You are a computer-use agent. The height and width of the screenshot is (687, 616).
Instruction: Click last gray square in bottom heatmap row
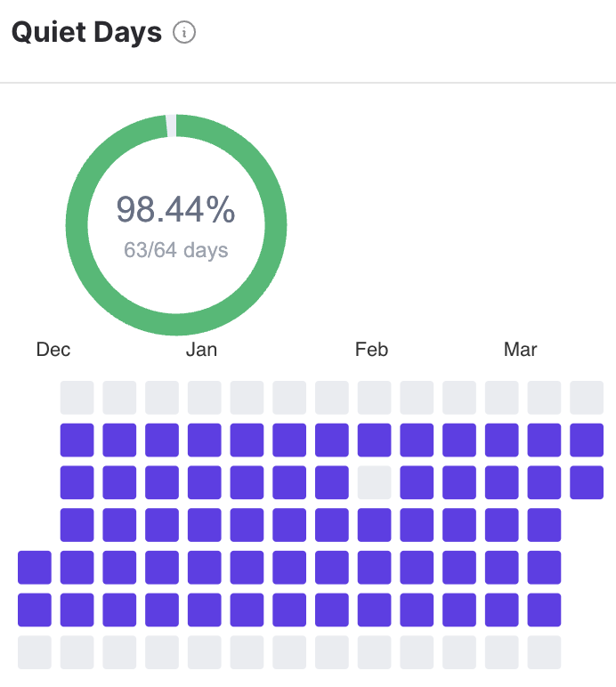coord(544,652)
